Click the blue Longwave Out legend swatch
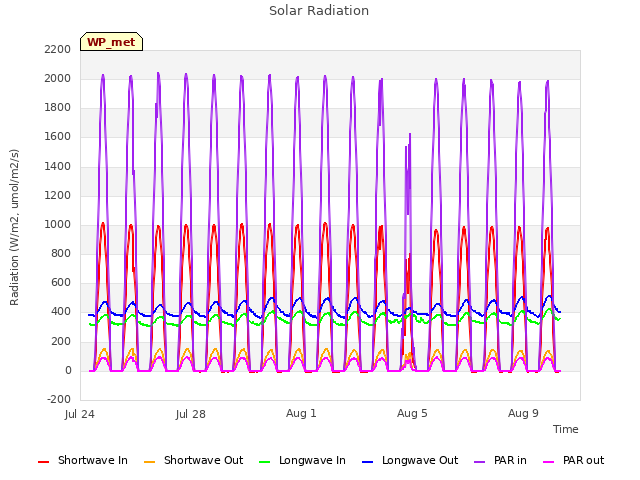 367,462
